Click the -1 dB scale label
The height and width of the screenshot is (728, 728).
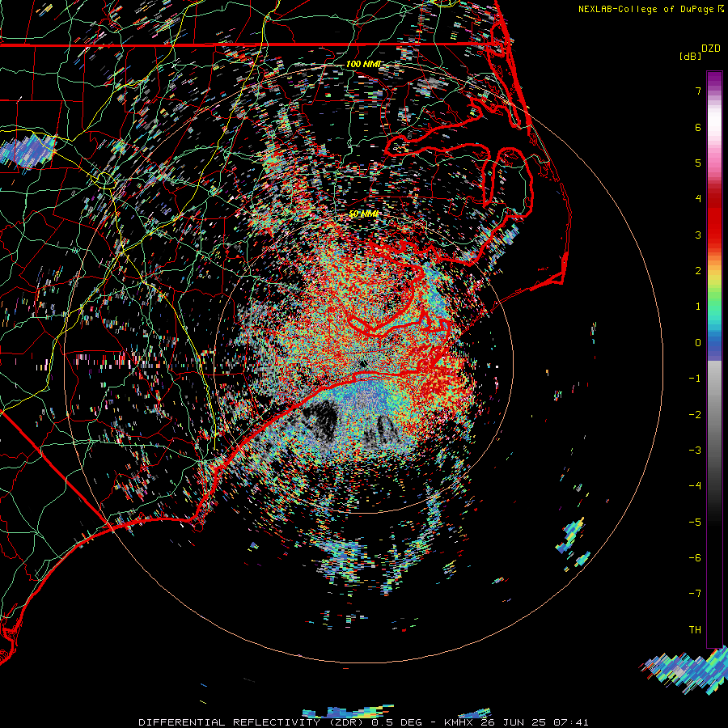695,379
